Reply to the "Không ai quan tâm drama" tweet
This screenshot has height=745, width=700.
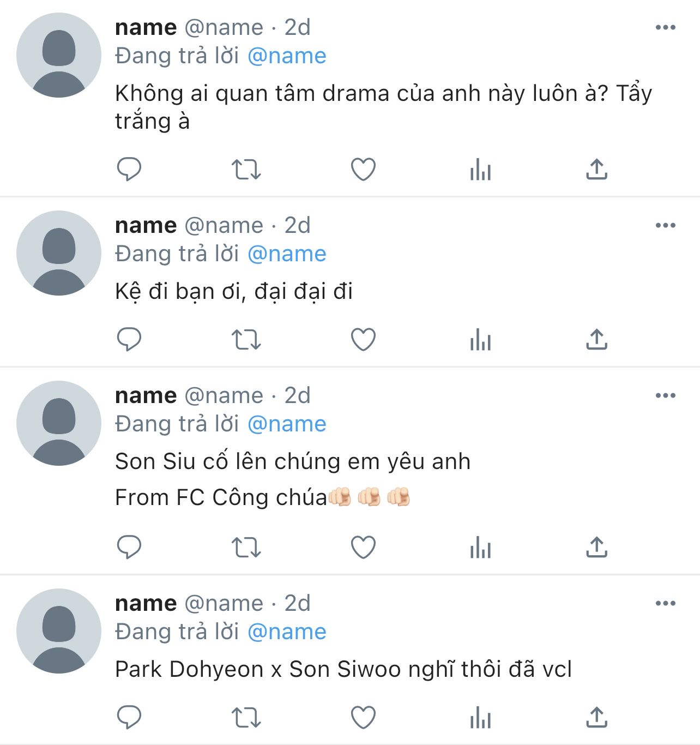pyautogui.click(x=129, y=169)
